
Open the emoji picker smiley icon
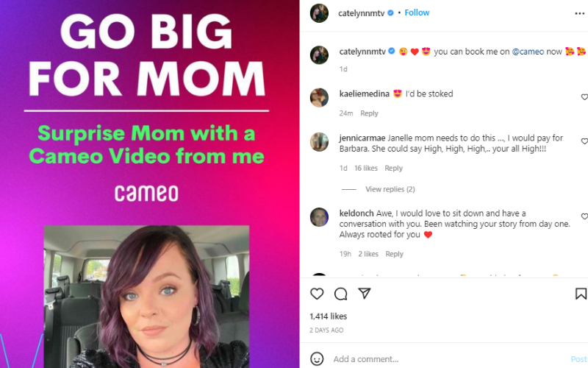pyautogui.click(x=317, y=358)
